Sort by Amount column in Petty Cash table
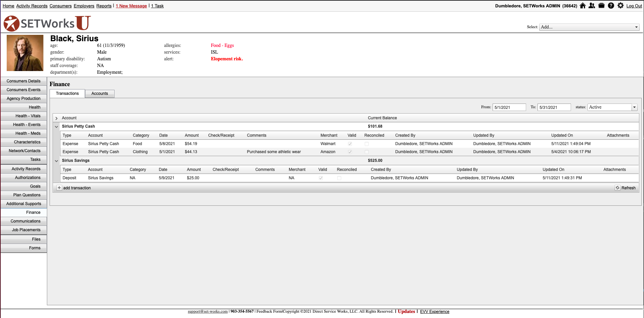 [192, 135]
